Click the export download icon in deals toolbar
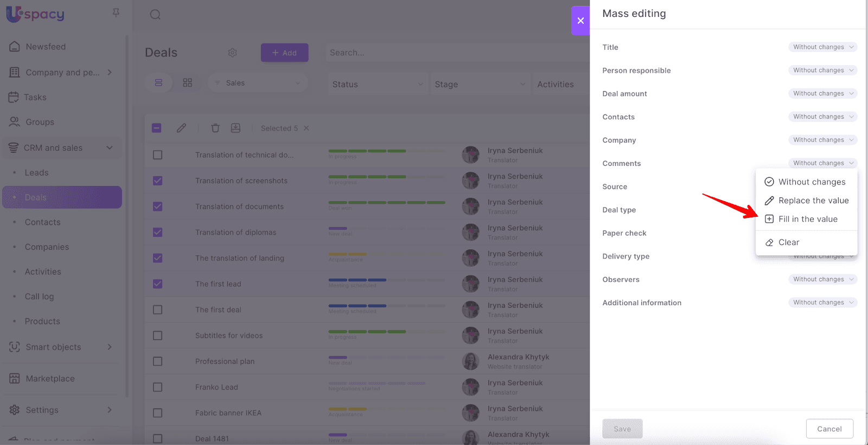Viewport: 868px width, 445px height. [235, 128]
